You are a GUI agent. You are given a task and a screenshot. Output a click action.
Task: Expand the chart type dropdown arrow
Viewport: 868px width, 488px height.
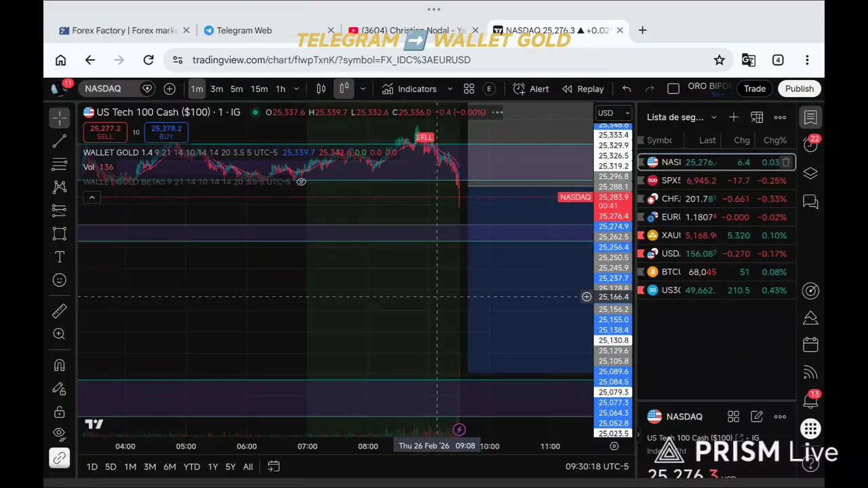point(363,89)
